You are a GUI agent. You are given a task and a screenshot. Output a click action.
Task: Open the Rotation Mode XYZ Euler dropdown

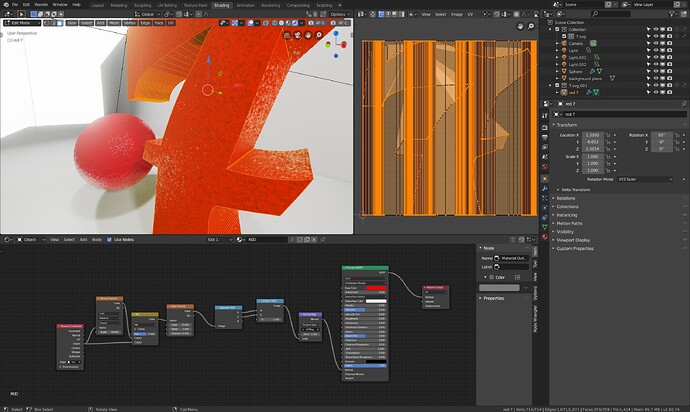(x=645, y=180)
